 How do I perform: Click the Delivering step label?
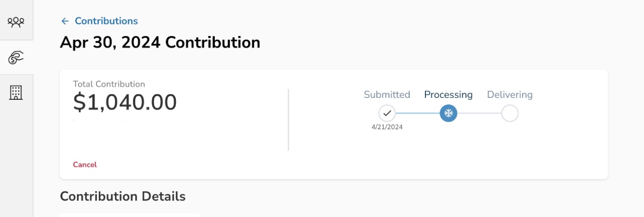click(510, 95)
